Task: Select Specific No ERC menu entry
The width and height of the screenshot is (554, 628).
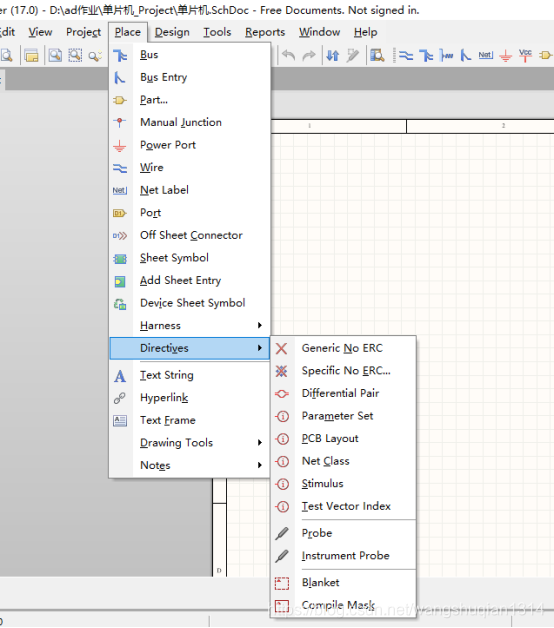Action: point(344,371)
